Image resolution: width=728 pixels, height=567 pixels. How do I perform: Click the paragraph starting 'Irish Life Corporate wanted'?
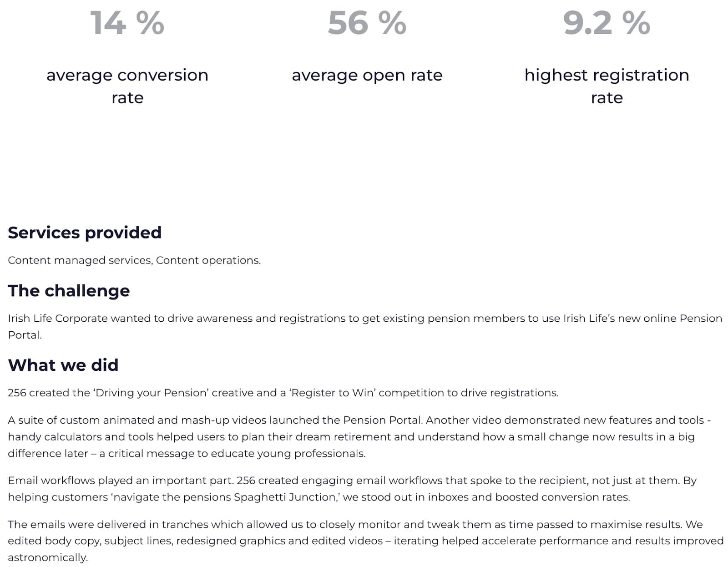click(x=364, y=319)
